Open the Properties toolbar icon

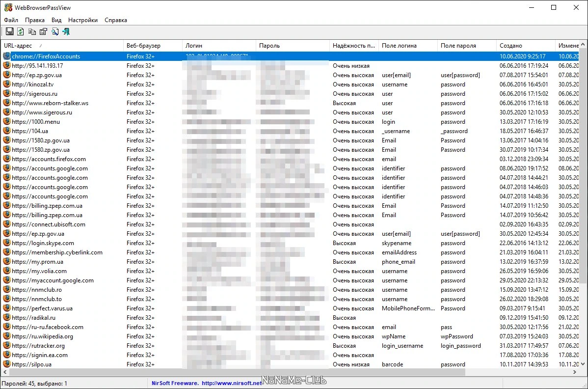(43, 31)
